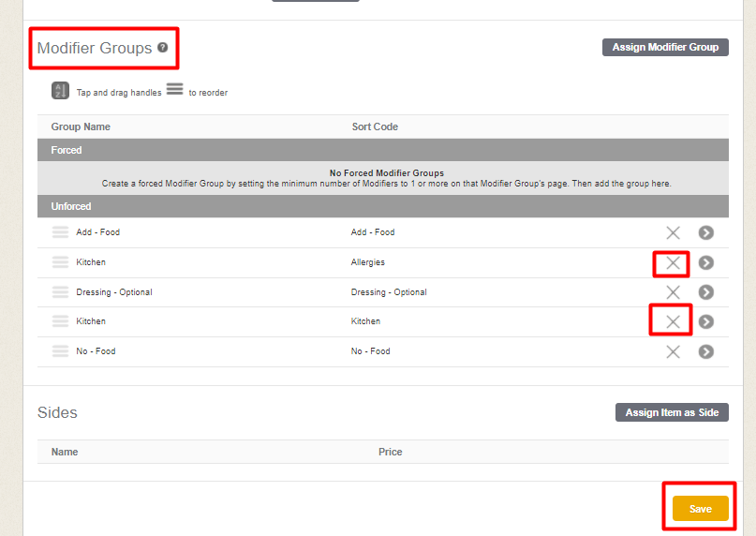The image size is (756, 536).
Task: Click the Forced section header bar
Action: tap(383, 150)
